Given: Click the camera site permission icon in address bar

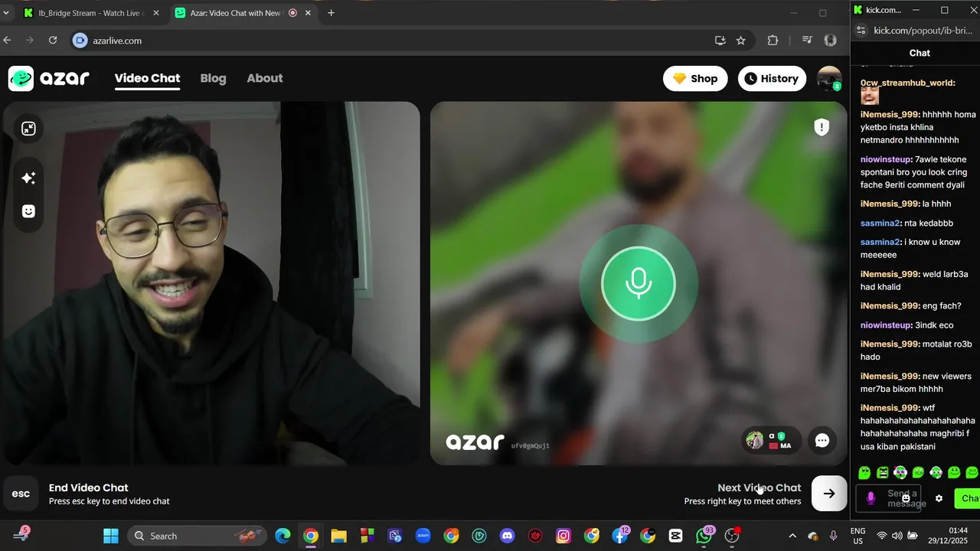Looking at the screenshot, I should pyautogui.click(x=80, y=41).
